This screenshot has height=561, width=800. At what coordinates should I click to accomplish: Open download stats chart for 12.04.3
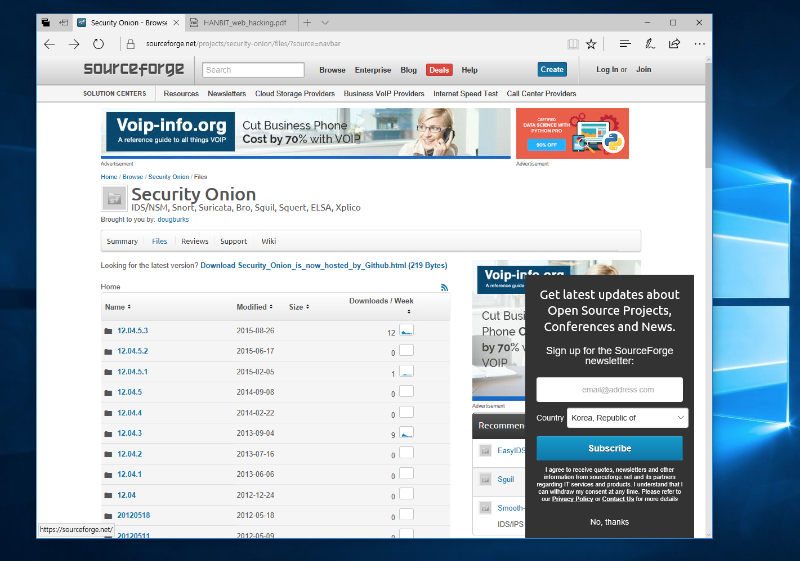407,432
